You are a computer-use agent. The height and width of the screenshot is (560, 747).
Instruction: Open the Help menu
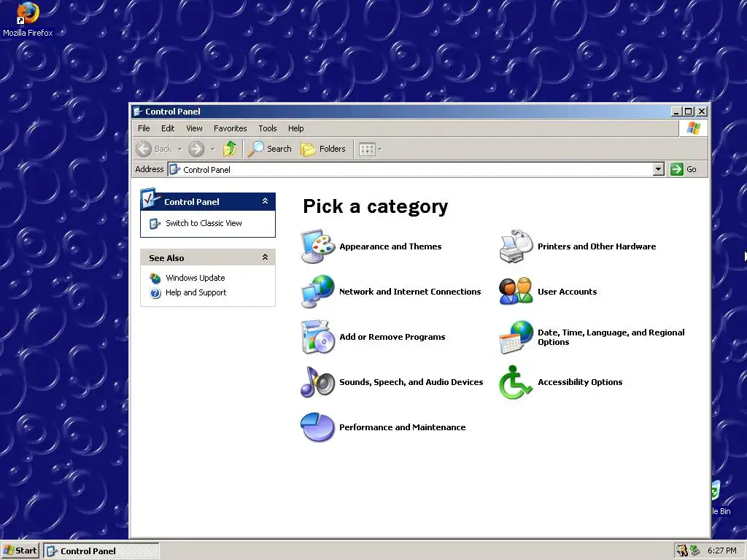[x=296, y=128]
